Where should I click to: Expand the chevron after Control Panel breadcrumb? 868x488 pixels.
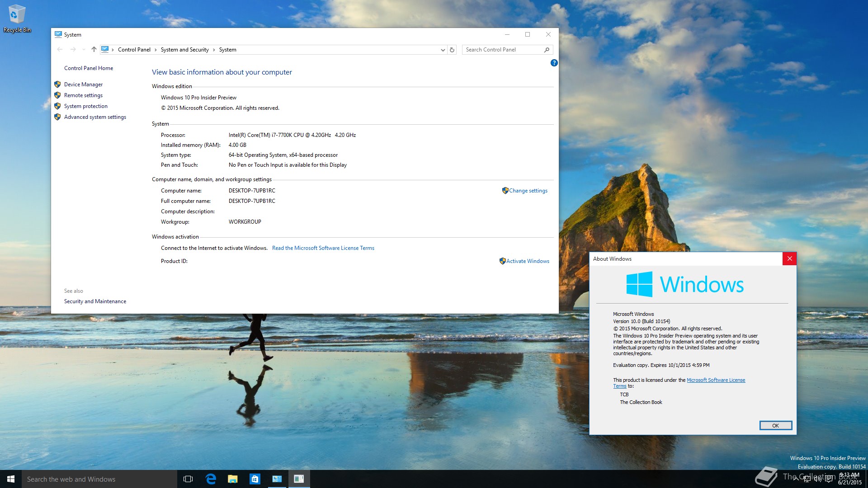(x=156, y=50)
